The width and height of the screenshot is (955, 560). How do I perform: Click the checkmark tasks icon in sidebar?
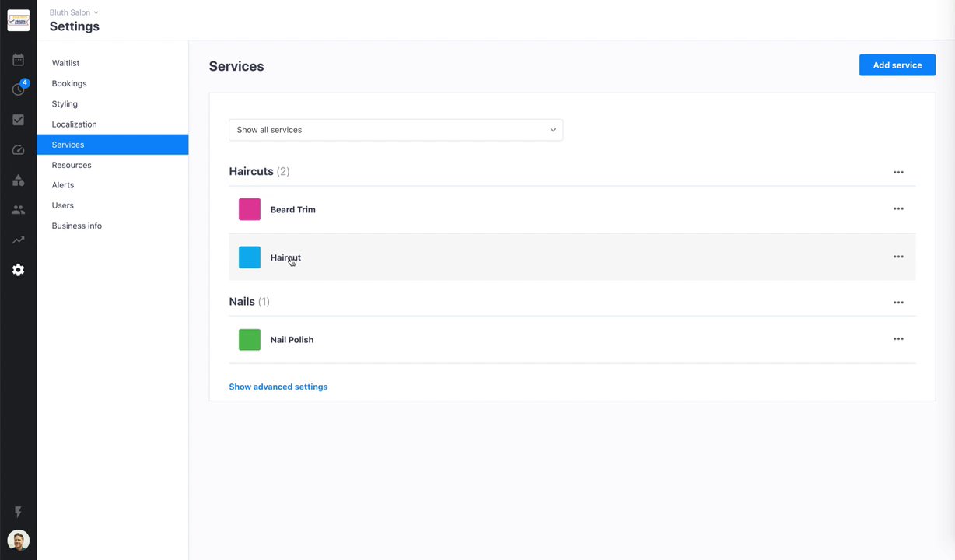[x=18, y=120]
